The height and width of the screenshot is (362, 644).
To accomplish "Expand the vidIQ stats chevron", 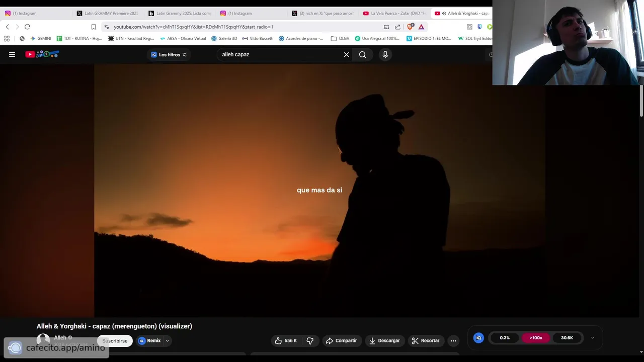I will tap(592, 338).
